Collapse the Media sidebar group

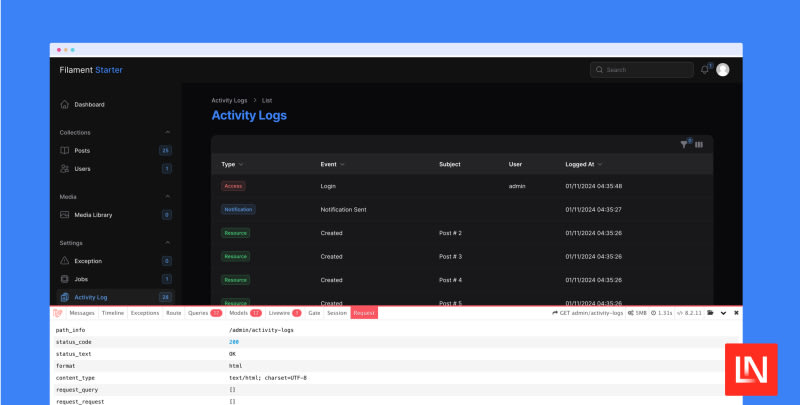[167, 196]
